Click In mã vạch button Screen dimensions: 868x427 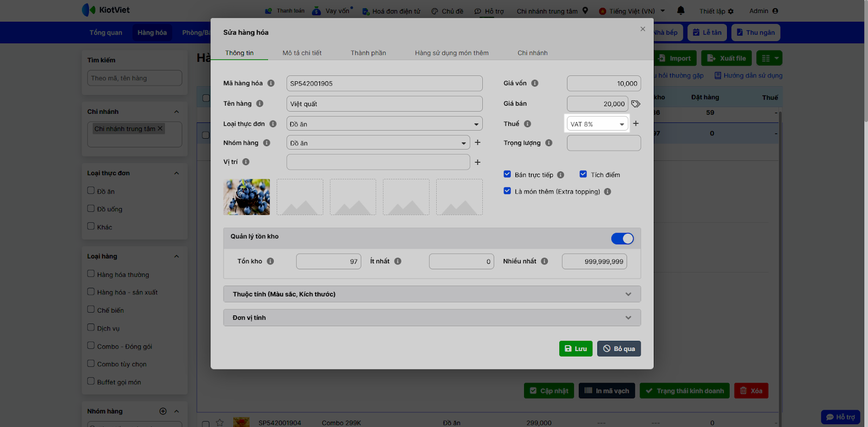pyautogui.click(x=607, y=391)
